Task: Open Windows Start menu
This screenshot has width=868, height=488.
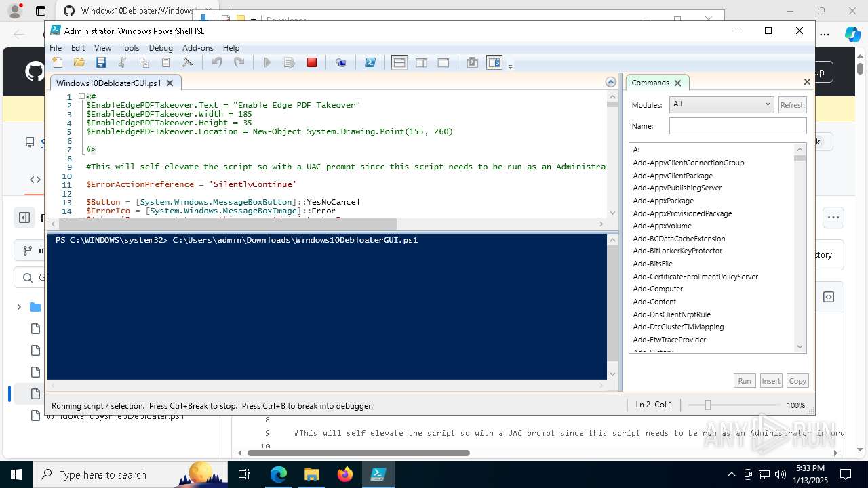Action: [x=16, y=474]
